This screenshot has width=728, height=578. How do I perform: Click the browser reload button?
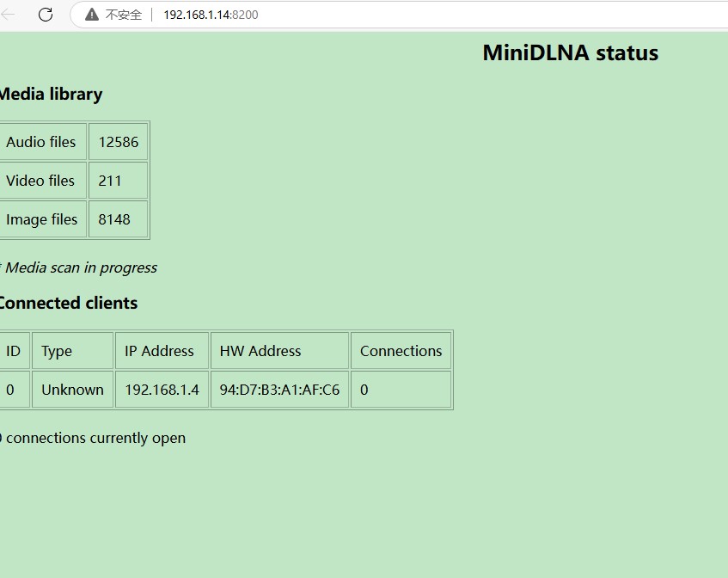point(46,15)
